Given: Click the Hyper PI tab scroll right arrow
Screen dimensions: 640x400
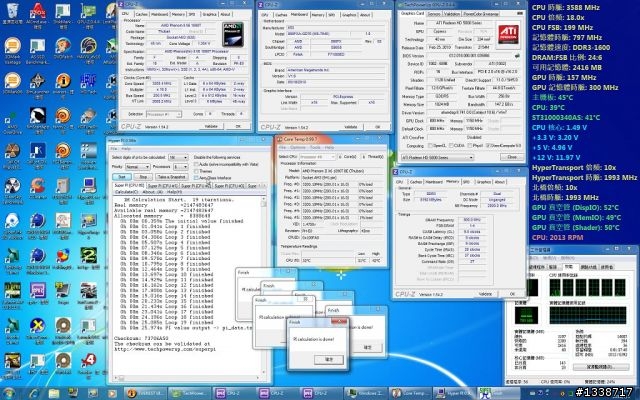Looking at the screenshot, I should pos(263,186).
